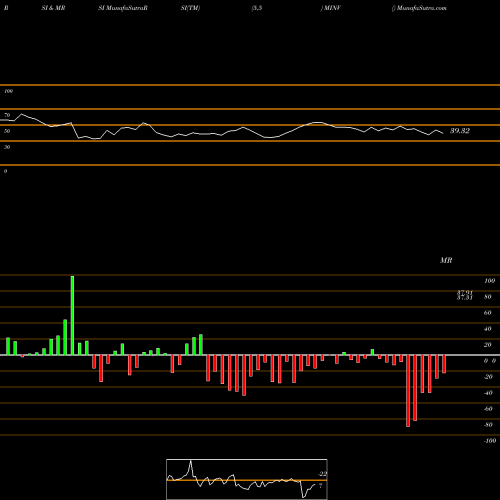
Task: Click the orange line at RSI 50 level
Action: 250,125
